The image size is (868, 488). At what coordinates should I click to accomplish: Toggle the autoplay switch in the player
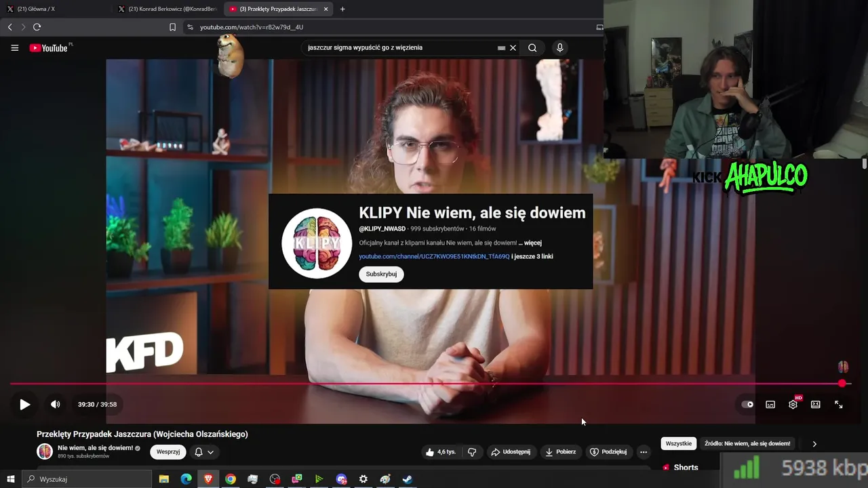[x=747, y=405]
